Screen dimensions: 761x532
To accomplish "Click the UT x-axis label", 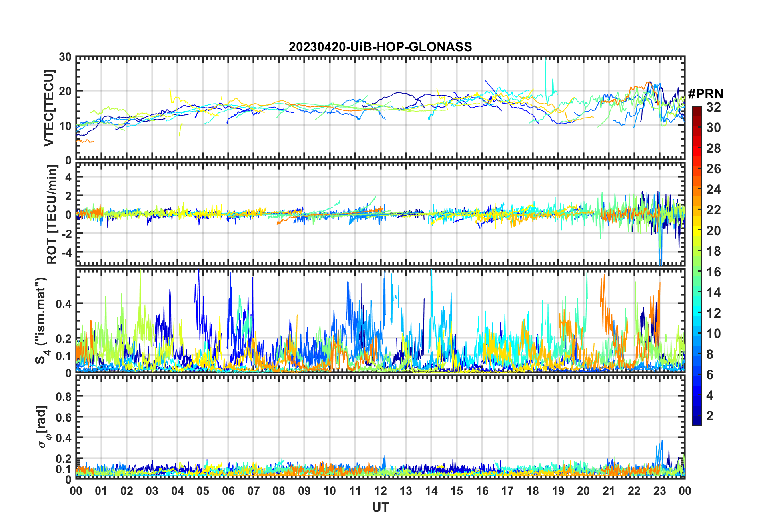I will [x=380, y=508].
